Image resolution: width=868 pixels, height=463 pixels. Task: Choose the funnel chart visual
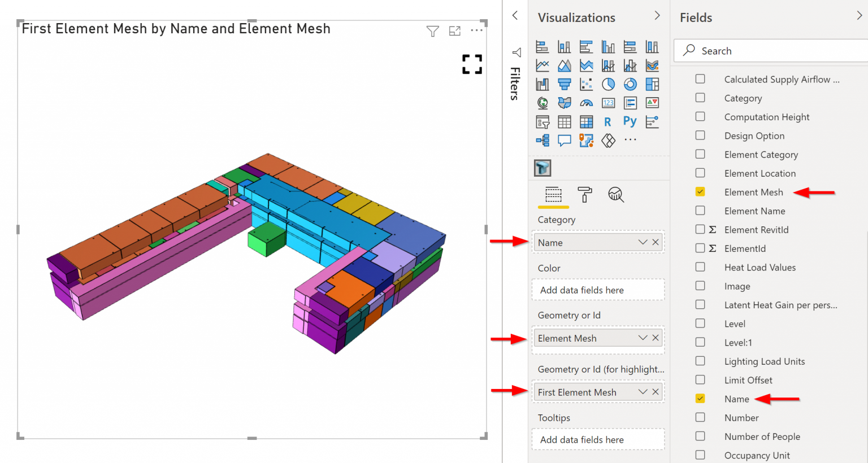(x=564, y=84)
